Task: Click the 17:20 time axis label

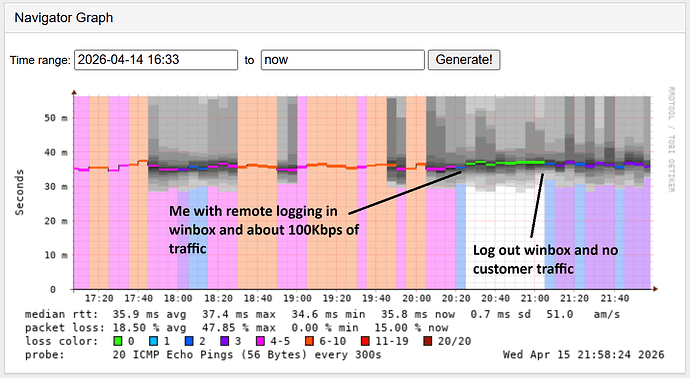Action: point(99,298)
